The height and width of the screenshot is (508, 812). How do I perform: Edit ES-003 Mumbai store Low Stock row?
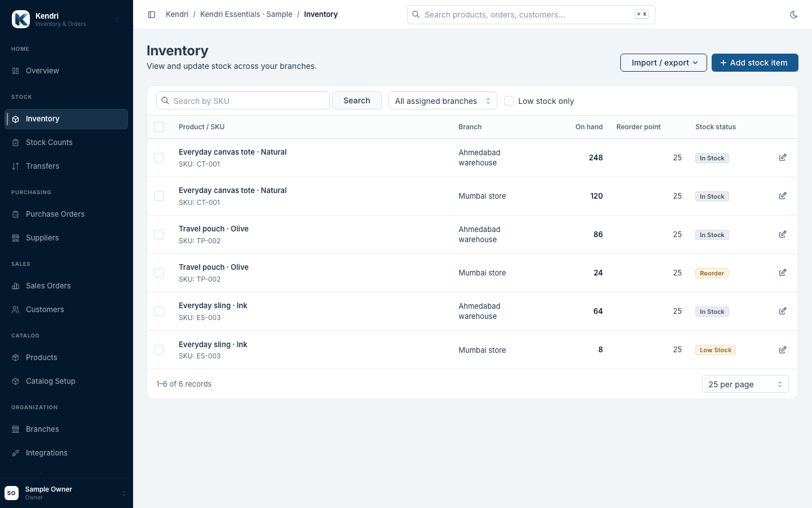pos(783,350)
